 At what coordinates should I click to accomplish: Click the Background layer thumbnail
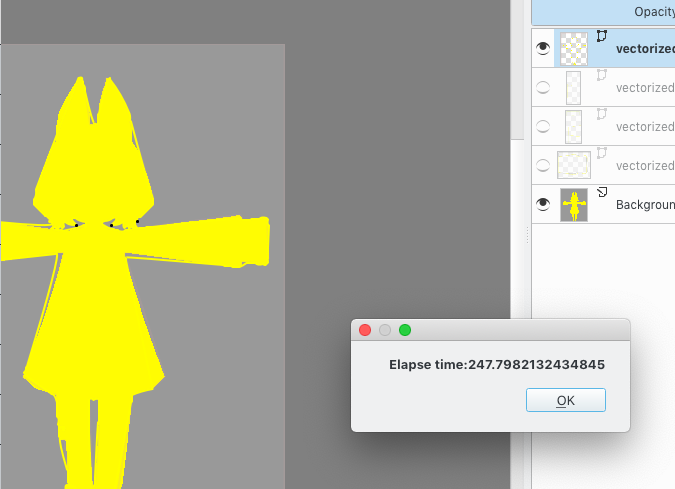coord(573,204)
